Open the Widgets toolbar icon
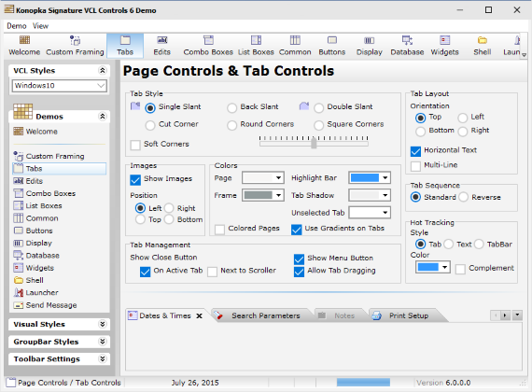Viewport: 532px width, 392px height. (x=444, y=46)
